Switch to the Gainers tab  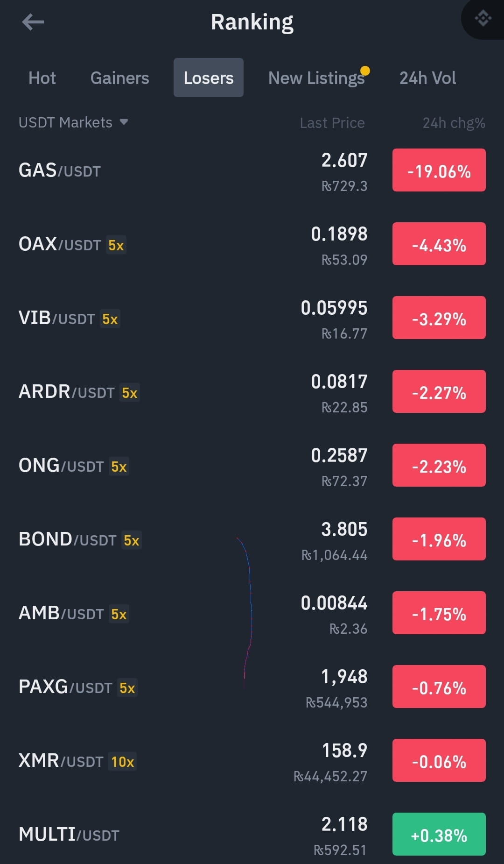point(120,78)
